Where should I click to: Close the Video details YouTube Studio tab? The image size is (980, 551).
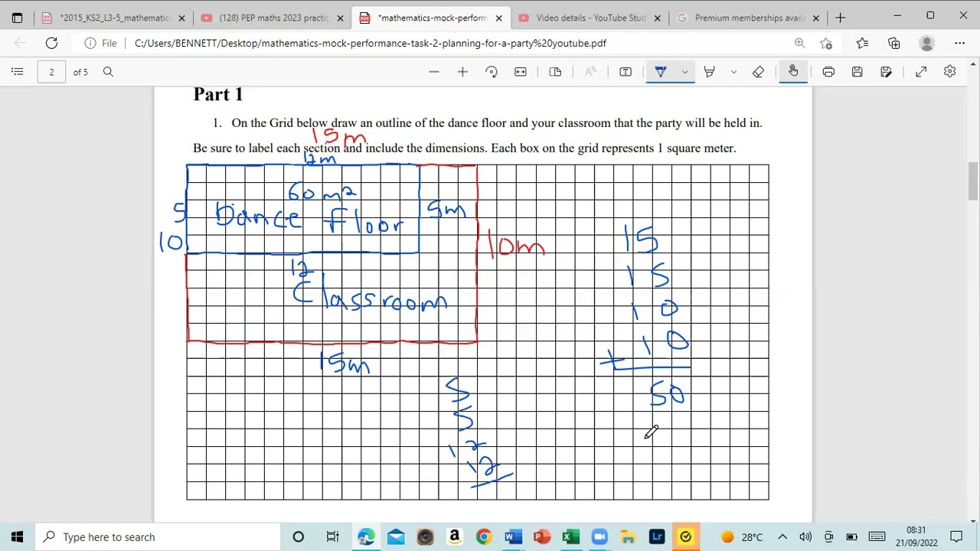[657, 18]
